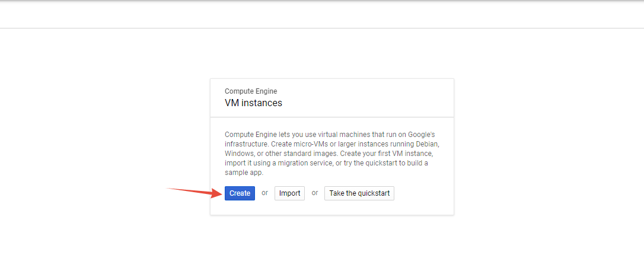
Task: Start the Take the quickstart tutorial
Action: pyautogui.click(x=359, y=193)
